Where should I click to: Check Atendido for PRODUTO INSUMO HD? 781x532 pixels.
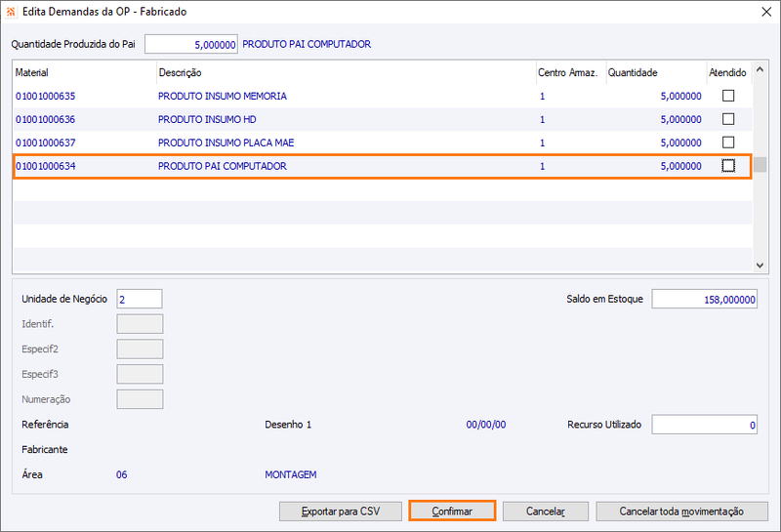click(728, 118)
